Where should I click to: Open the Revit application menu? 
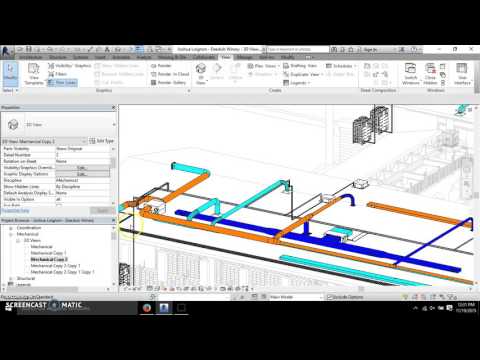(7, 51)
